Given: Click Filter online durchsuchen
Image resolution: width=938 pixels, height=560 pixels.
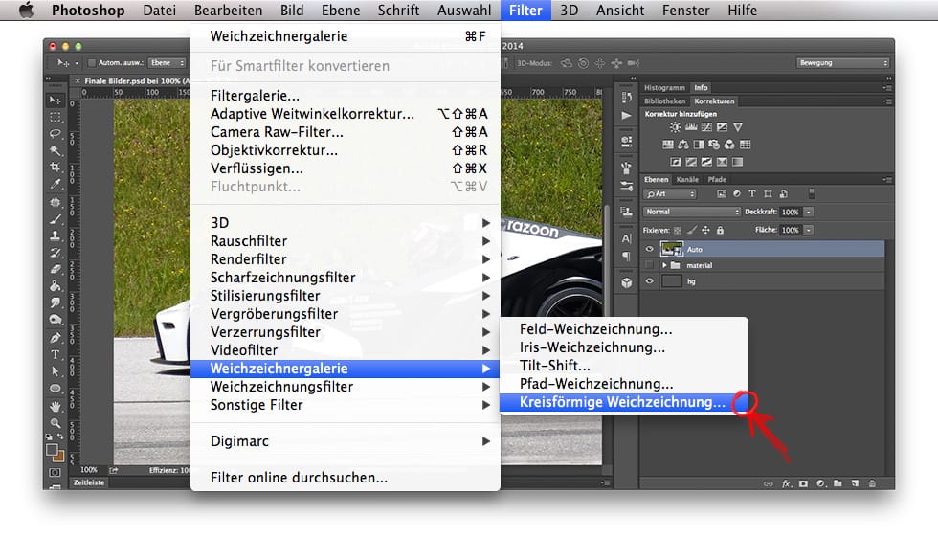Looking at the screenshot, I should click(346, 478).
